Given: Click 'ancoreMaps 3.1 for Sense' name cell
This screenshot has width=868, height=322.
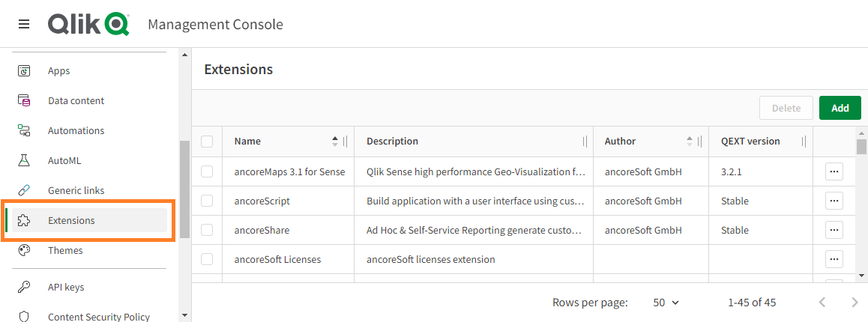Looking at the screenshot, I should coord(289,172).
